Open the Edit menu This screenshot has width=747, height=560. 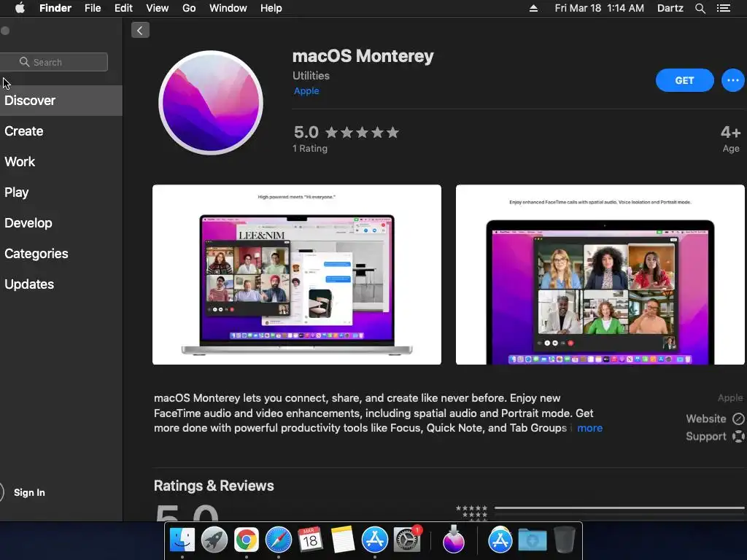pos(123,8)
